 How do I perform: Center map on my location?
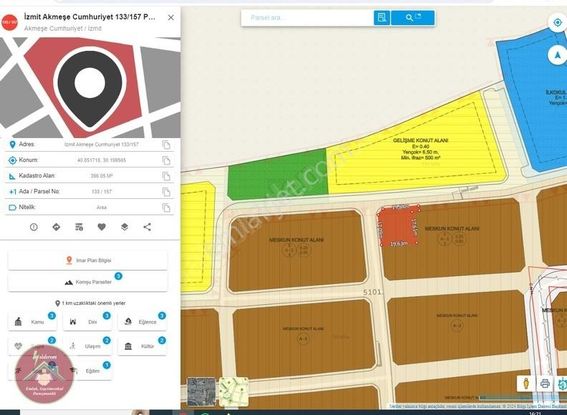(x=557, y=22)
